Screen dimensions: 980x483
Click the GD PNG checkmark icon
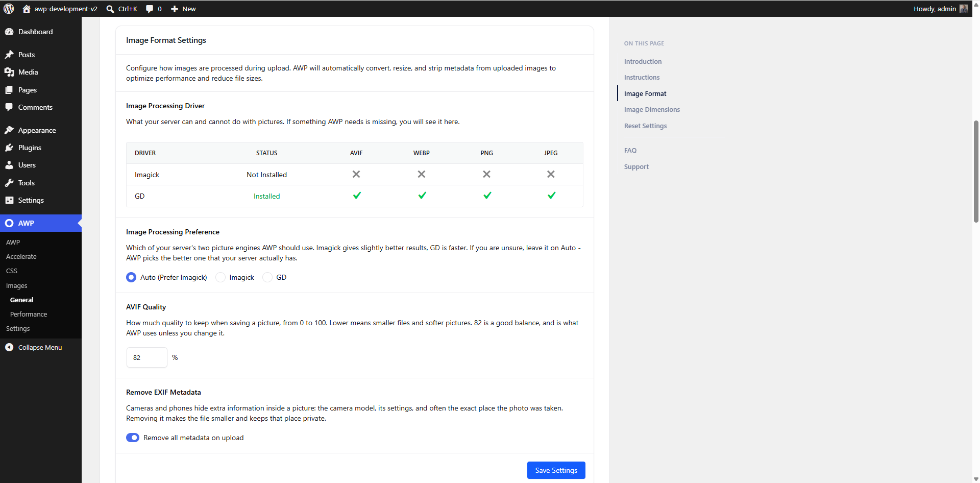pyautogui.click(x=487, y=196)
